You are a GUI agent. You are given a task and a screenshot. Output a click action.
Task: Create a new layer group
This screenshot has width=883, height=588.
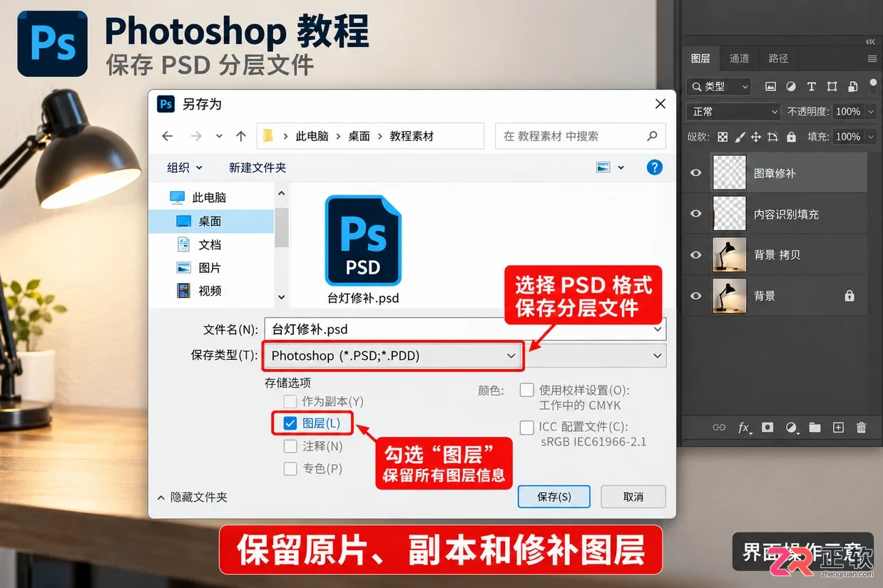(x=815, y=428)
